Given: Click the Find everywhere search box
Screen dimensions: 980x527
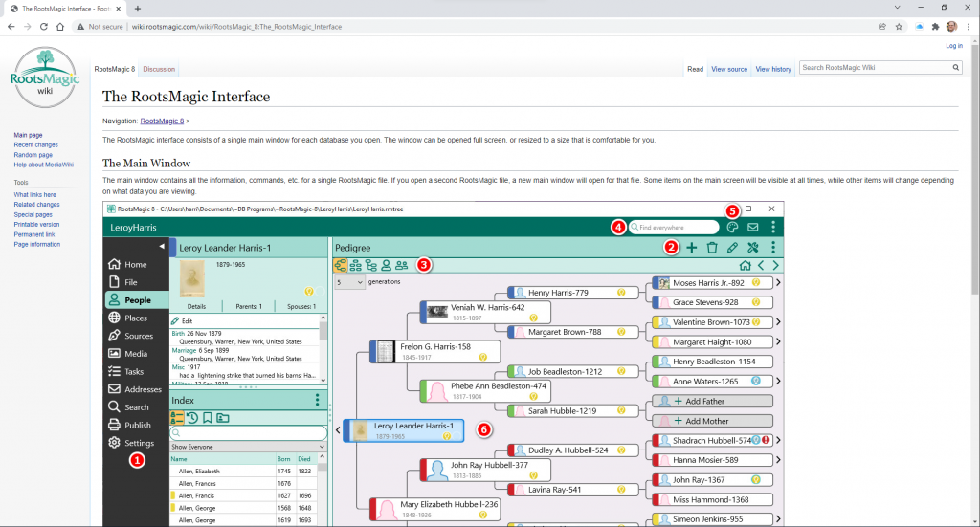Looking at the screenshot, I should pyautogui.click(x=674, y=228).
